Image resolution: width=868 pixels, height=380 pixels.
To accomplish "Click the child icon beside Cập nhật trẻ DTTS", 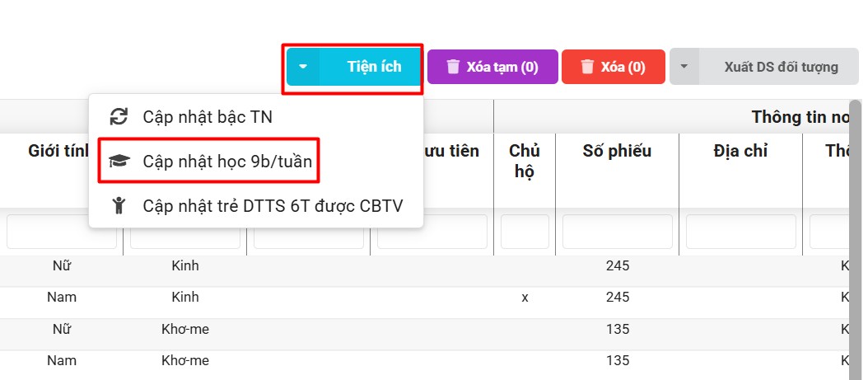I will [x=119, y=205].
